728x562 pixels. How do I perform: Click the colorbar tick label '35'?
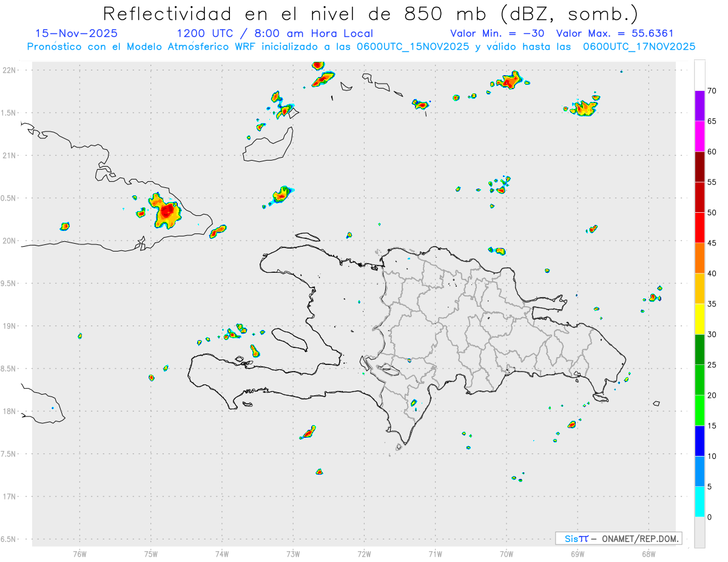coord(712,304)
